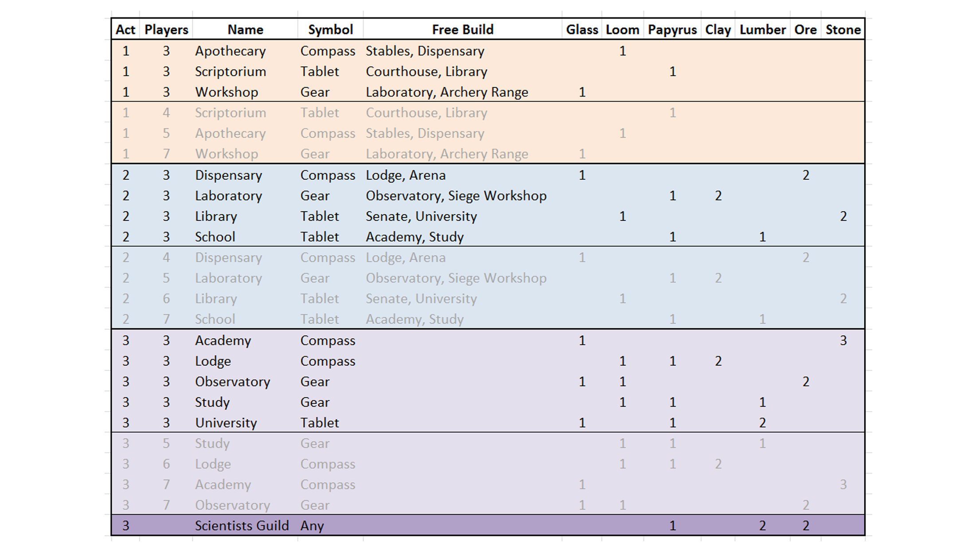
Task: Click the Loom column header
Action: (x=622, y=30)
